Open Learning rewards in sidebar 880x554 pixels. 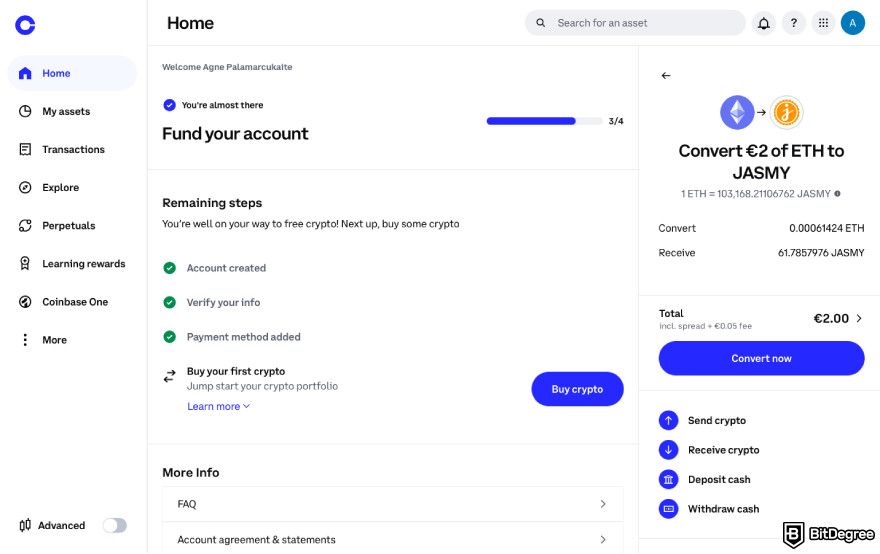72,264
